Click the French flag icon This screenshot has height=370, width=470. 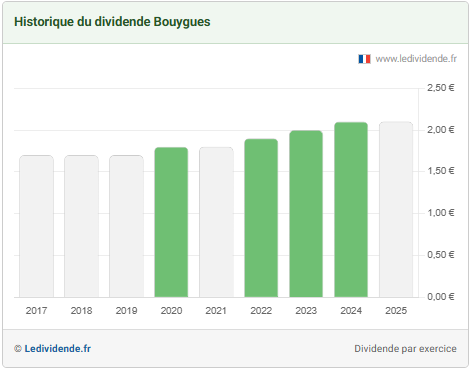(x=364, y=59)
